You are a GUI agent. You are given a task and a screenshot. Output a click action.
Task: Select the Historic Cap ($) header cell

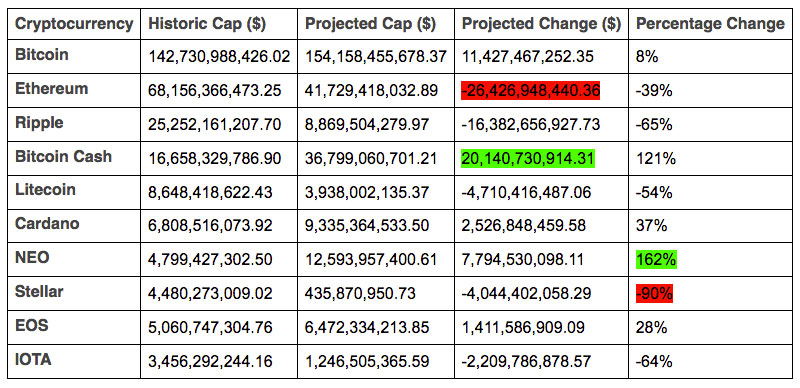click(206, 23)
